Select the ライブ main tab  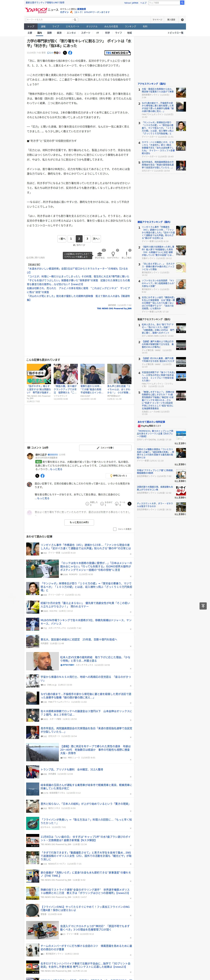56,27
